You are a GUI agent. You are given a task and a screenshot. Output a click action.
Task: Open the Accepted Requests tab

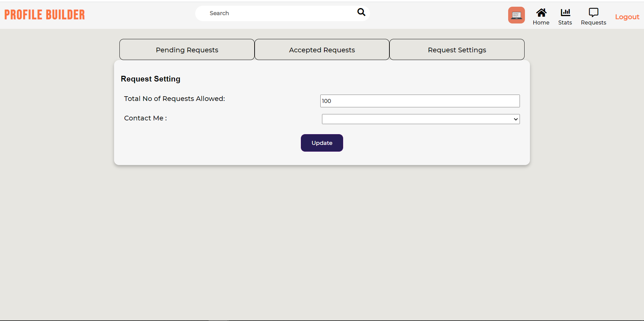(x=322, y=49)
